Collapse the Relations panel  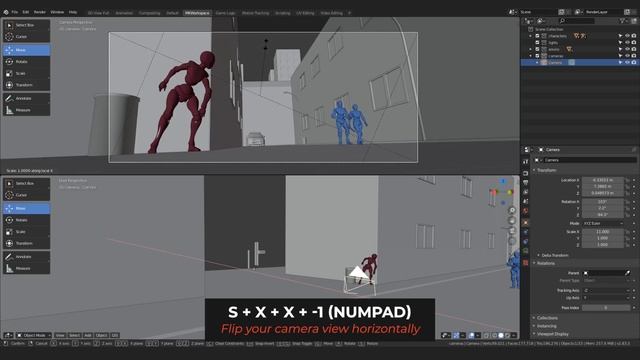click(534, 263)
